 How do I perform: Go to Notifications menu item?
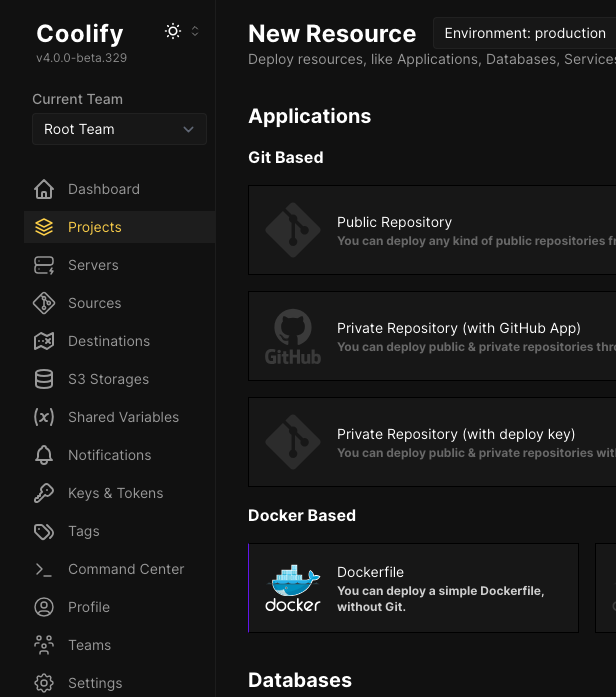[x=120, y=455]
